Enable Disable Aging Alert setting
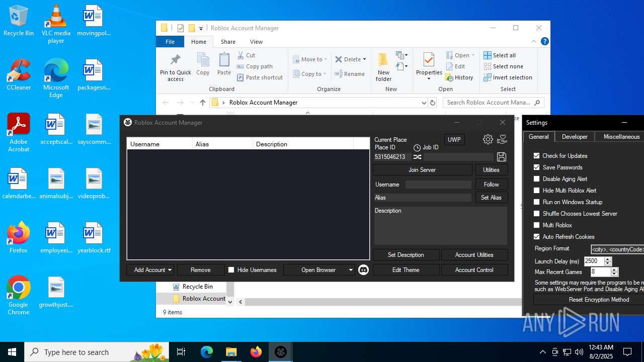Screen dimensions: 644x362 (x=536, y=179)
